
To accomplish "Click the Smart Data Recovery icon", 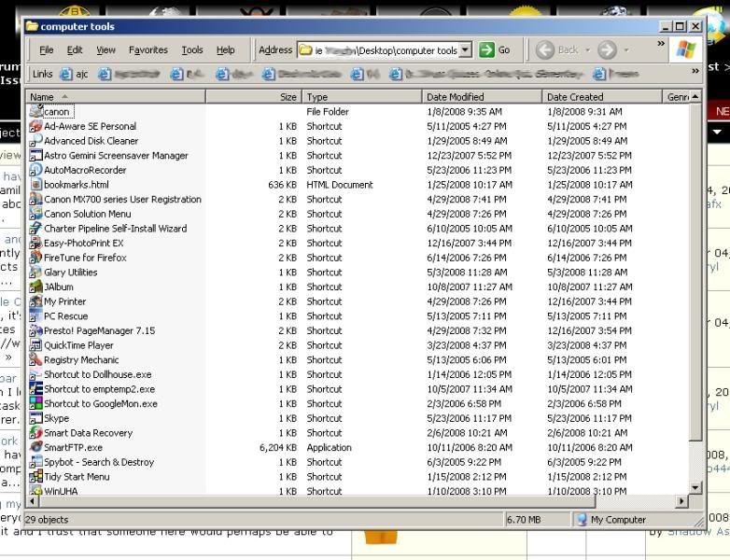I will pyautogui.click(x=35, y=432).
